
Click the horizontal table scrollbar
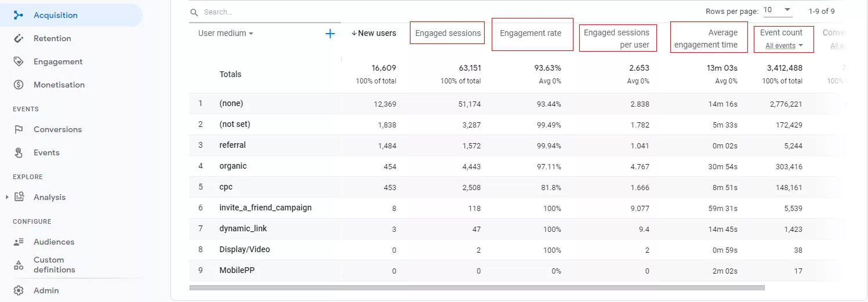click(477, 287)
